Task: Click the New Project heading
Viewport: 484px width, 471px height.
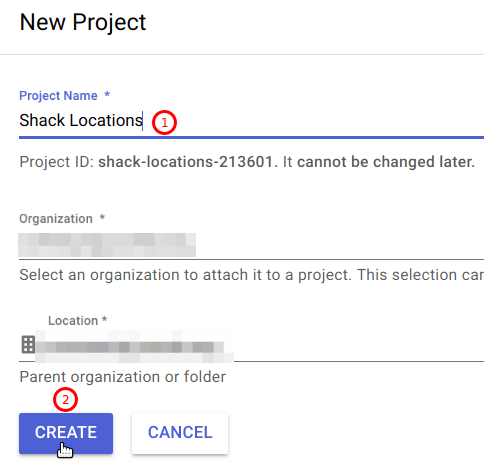Action: 83,22
